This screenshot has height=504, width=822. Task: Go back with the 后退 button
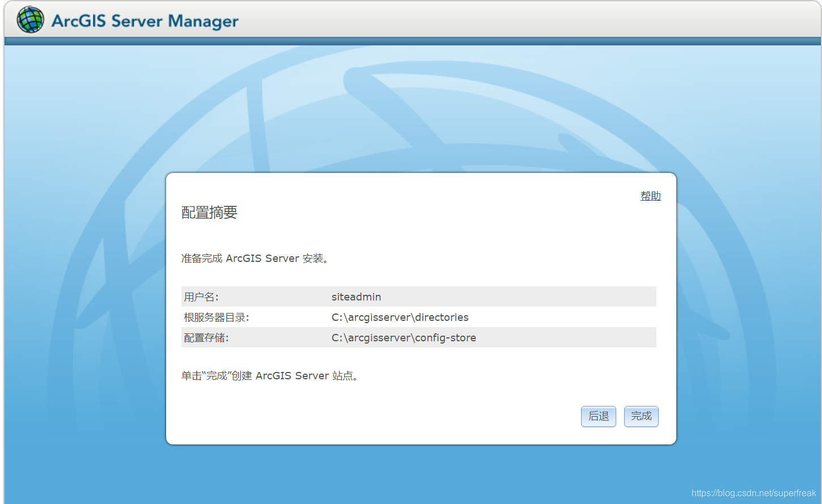599,416
